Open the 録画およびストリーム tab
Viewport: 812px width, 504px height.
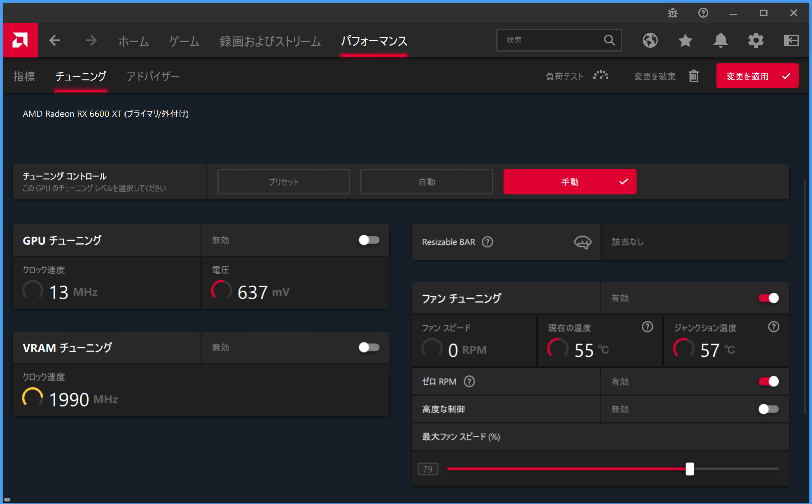[x=270, y=41]
